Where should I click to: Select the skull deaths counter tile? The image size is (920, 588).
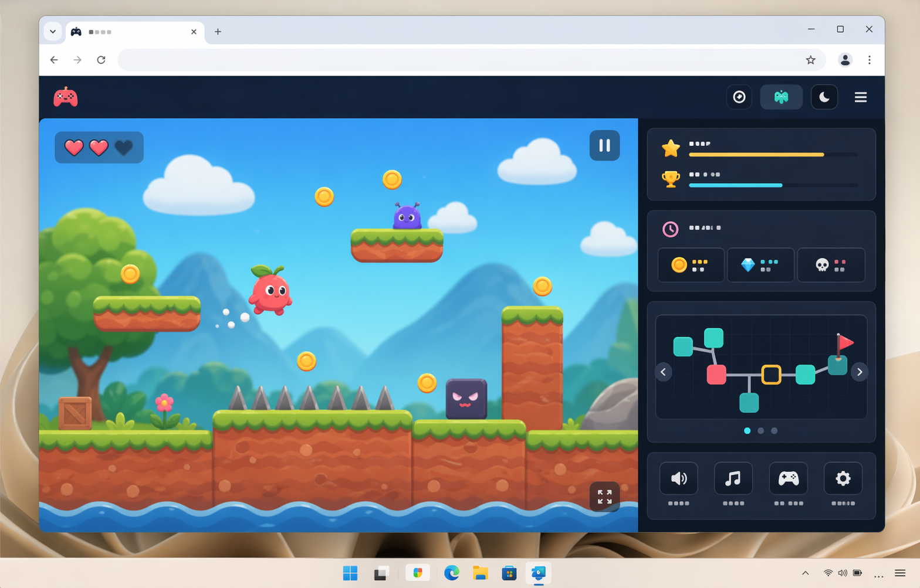tap(831, 265)
